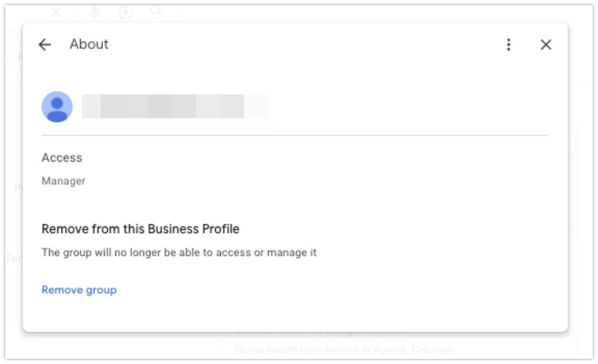Click the horizontal divider below the profile row
This screenshot has height=364, width=598.
pyautogui.click(x=295, y=135)
